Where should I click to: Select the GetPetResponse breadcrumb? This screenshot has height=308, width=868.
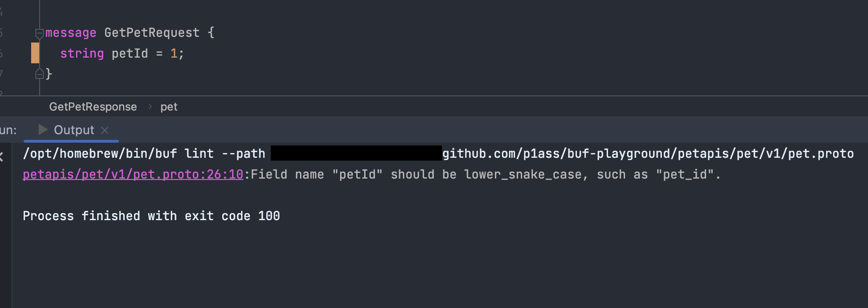pos(93,107)
